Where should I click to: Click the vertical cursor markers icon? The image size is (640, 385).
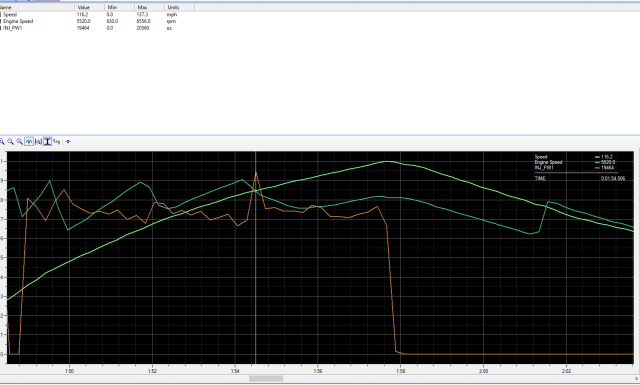click(38, 142)
